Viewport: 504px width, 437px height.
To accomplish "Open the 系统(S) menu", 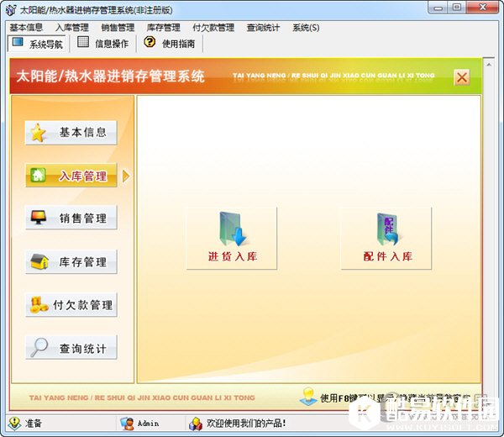I will tap(306, 28).
